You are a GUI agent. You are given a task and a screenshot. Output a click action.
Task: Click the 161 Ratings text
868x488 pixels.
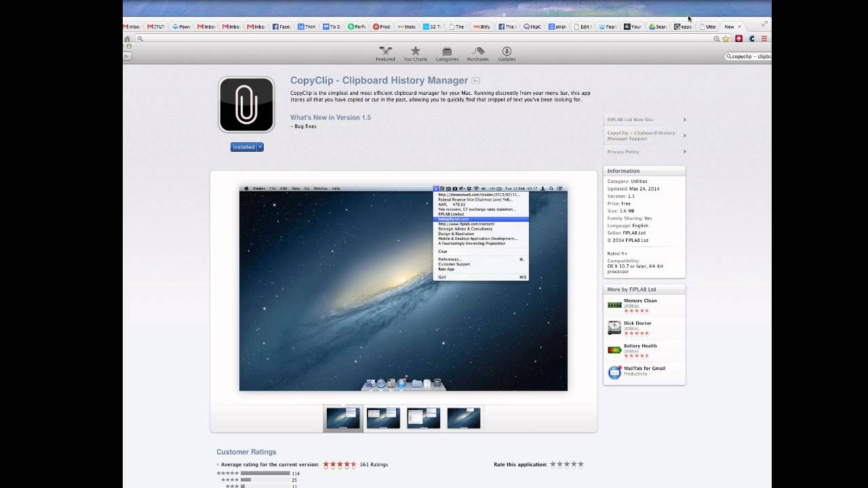pos(374,465)
